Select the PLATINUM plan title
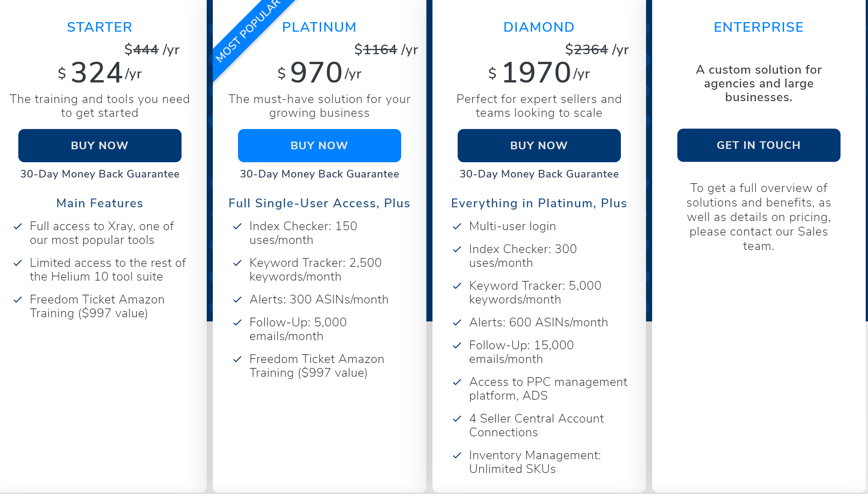Image resolution: width=868 pixels, height=497 pixels. (320, 27)
